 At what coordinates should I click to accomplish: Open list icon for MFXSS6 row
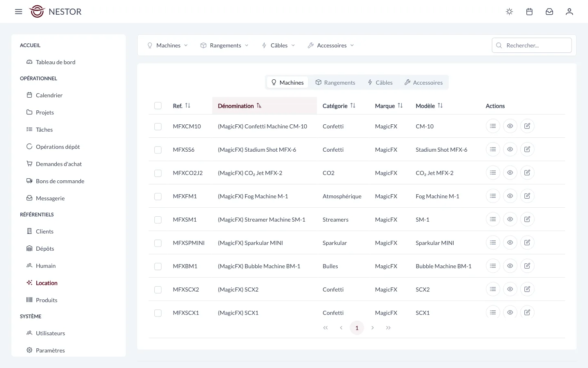493,149
